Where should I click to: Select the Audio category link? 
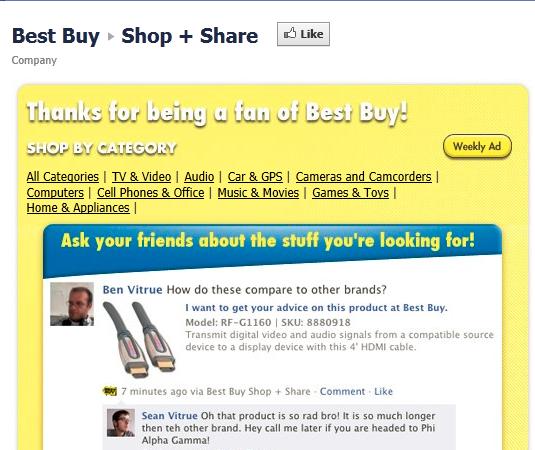click(x=199, y=177)
